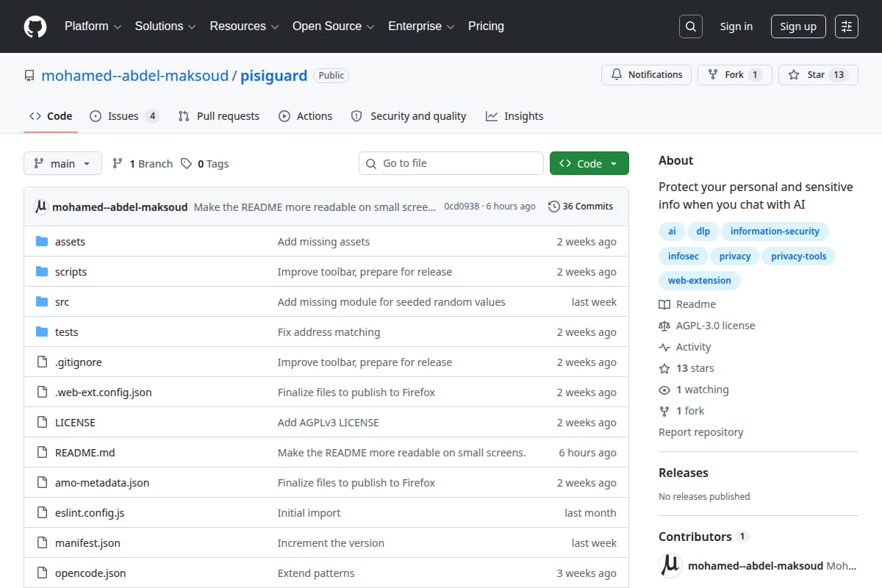This screenshot has height=588, width=882.
Task: Click the Sign up button
Action: click(x=798, y=26)
